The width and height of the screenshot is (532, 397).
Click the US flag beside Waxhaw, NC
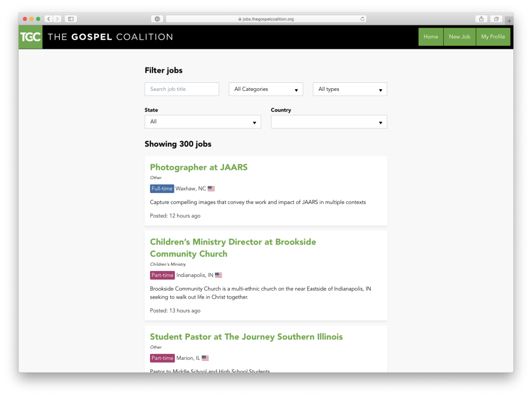point(211,188)
